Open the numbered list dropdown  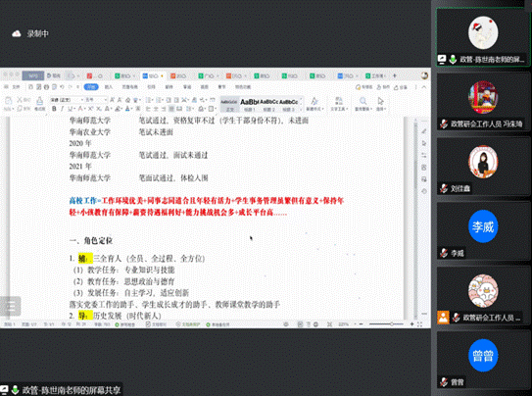click(163, 100)
